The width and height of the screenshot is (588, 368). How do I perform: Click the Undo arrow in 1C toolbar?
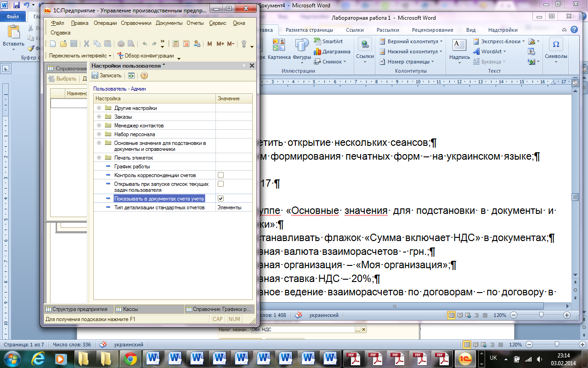(x=145, y=44)
